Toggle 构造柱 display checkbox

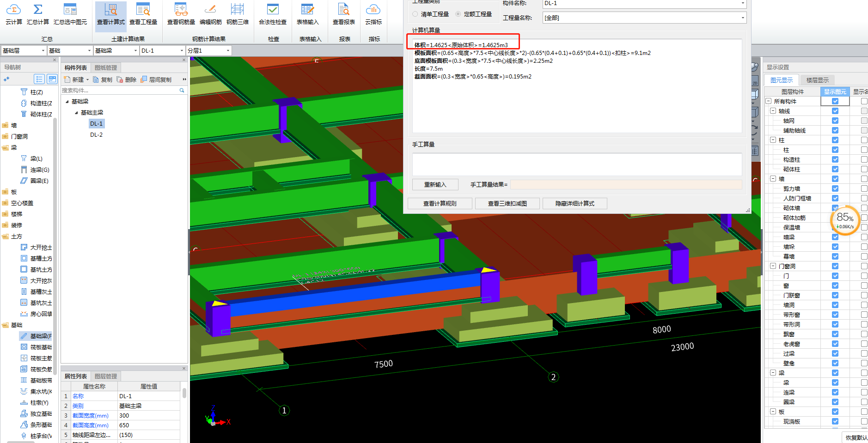click(835, 159)
